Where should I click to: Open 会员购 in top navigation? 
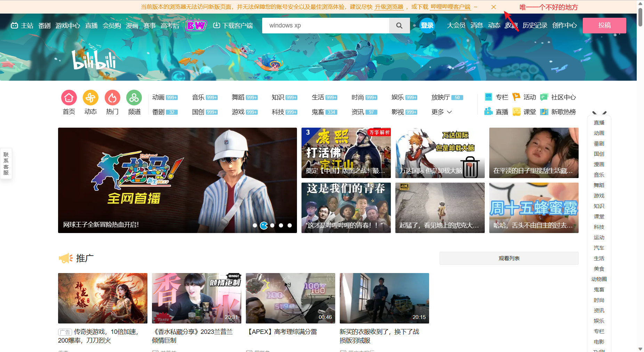coord(112,25)
